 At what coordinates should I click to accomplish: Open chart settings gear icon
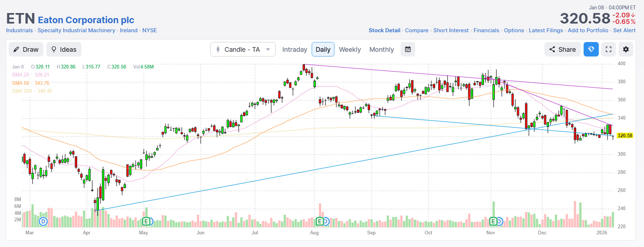tap(626, 50)
